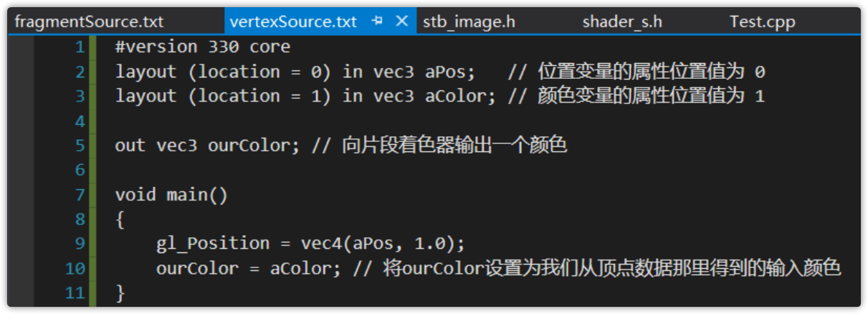Click "location = 0" in line 2
The height and width of the screenshot is (314, 868).
coord(259,72)
